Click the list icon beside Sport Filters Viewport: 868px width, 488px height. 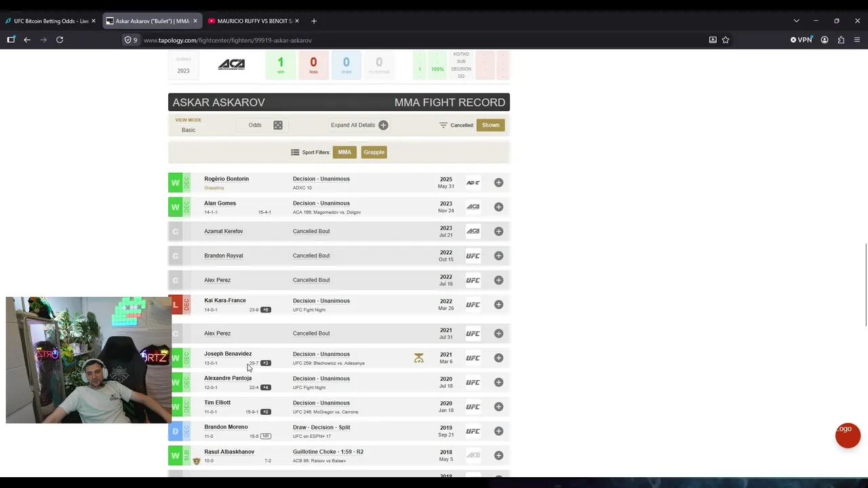(295, 152)
